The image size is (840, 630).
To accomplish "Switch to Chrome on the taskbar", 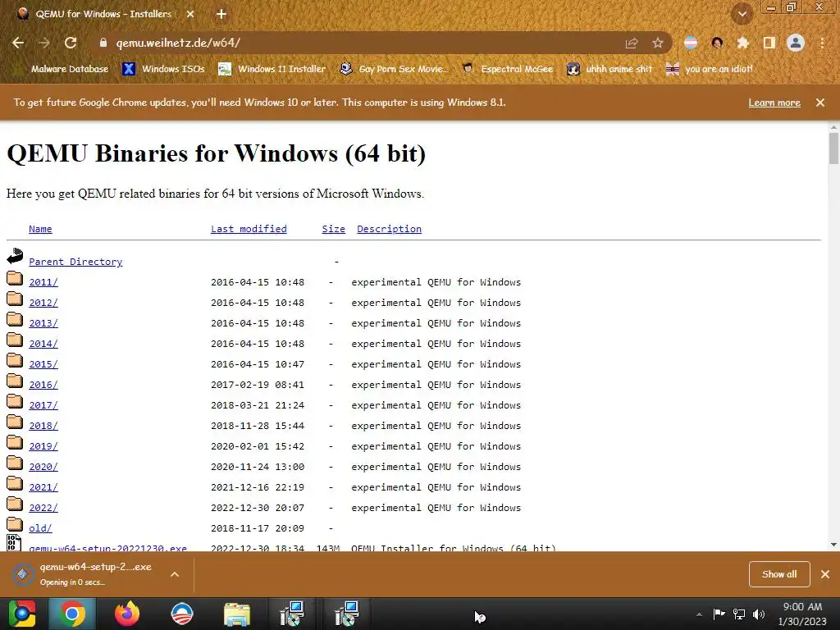I will (x=72, y=614).
